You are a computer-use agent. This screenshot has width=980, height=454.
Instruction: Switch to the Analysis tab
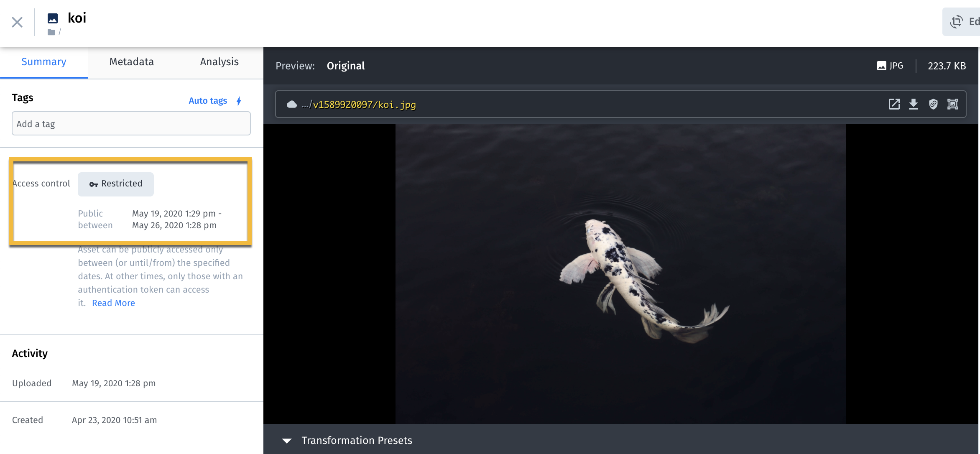click(x=219, y=62)
